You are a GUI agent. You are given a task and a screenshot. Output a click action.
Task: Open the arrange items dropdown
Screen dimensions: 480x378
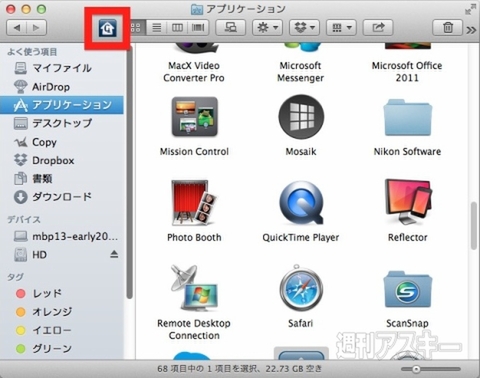pyautogui.click(x=341, y=28)
